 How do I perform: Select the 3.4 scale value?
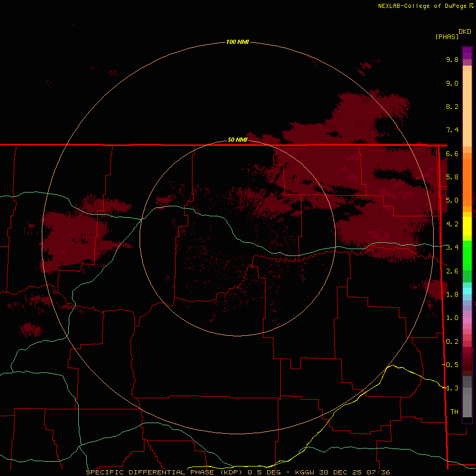pos(452,248)
